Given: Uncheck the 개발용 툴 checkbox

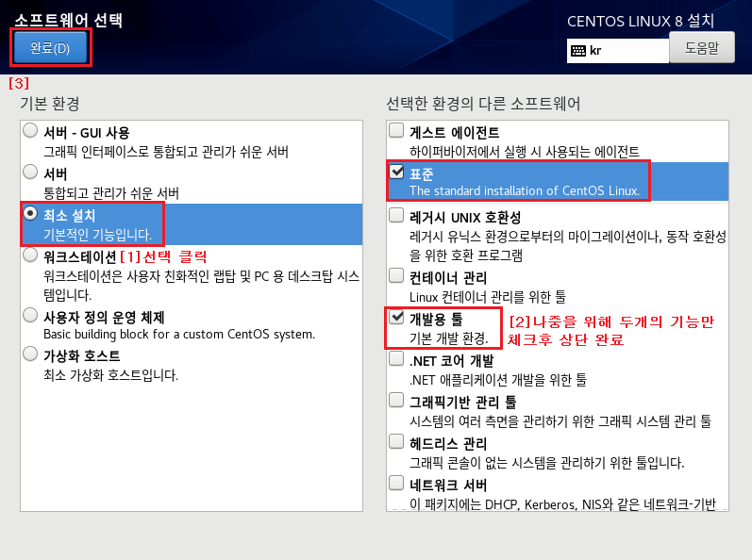Looking at the screenshot, I should 396,317.
